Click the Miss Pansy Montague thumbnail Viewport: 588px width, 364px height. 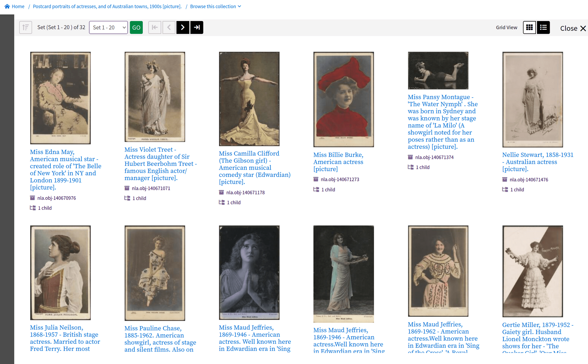tap(438, 71)
